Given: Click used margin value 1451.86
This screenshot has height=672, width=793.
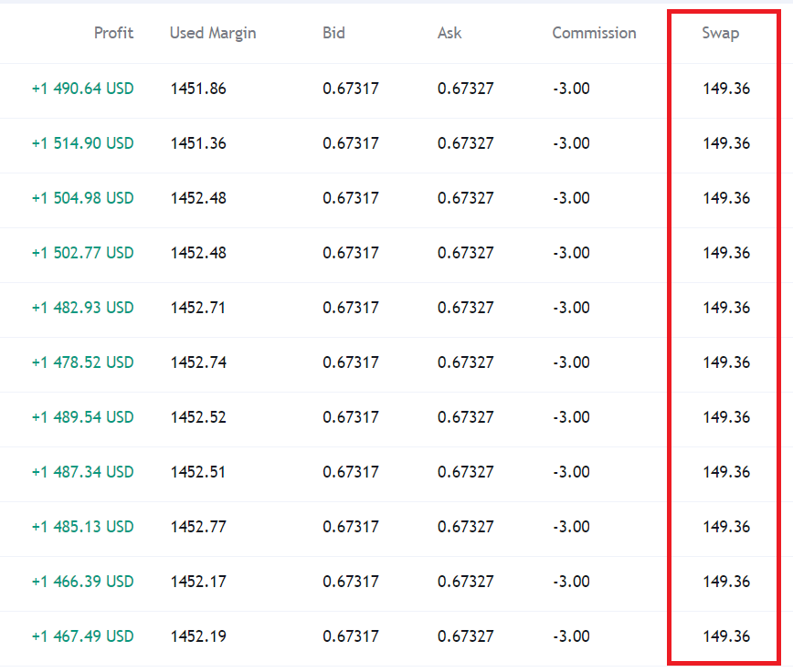Looking at the screenshot, I should click(x=198, y=89).
